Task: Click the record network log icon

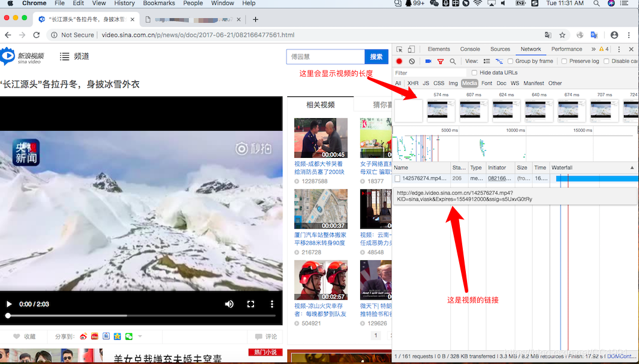Action: pos(399,60)
